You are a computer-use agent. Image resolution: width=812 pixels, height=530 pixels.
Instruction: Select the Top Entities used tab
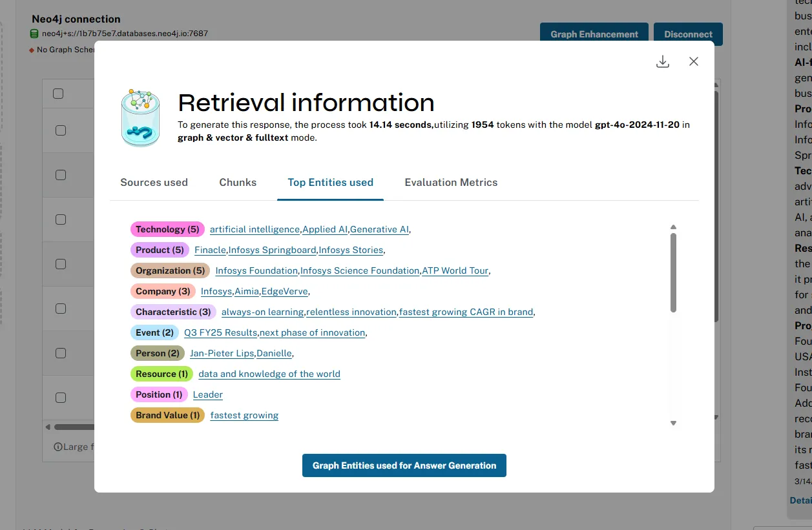tap(330, 183)
